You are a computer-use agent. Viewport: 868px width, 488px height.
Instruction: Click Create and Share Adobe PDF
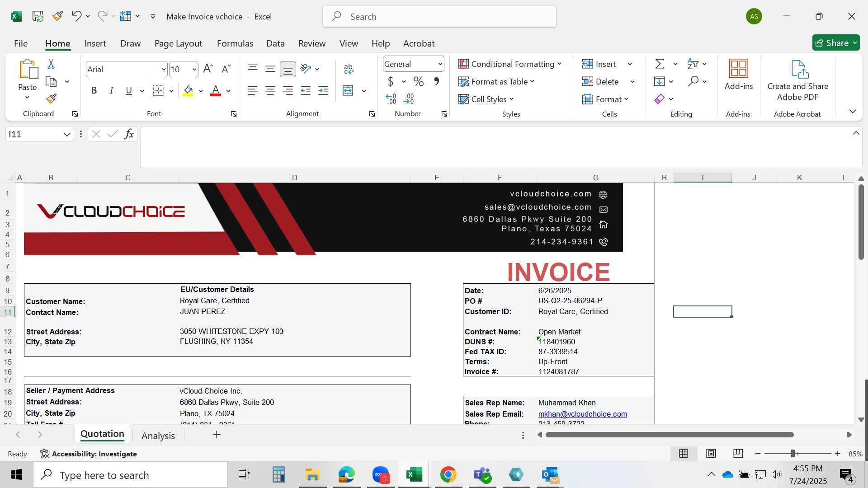(x=798, y=80)
